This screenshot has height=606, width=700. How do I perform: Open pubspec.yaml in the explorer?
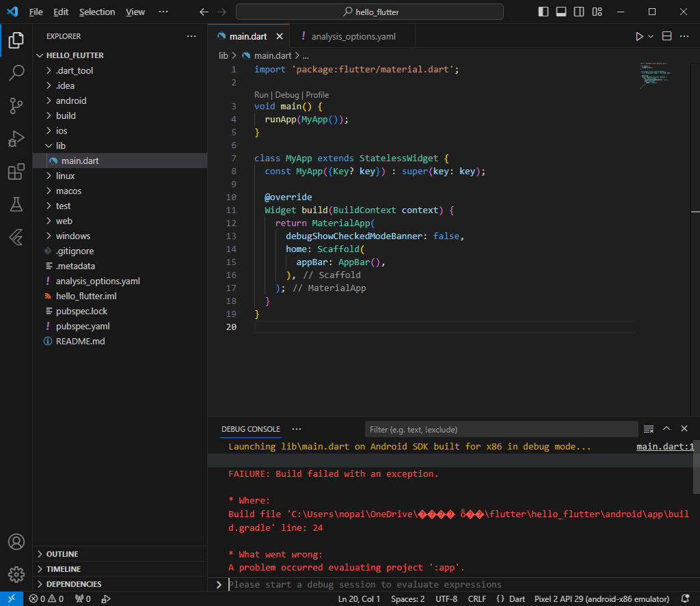(x=120, y=326)
